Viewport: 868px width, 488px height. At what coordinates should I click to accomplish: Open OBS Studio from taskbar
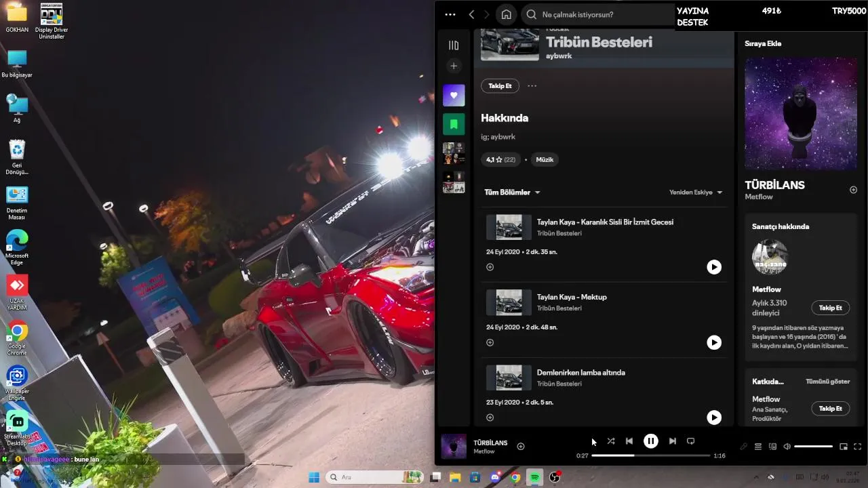(555, 477)
